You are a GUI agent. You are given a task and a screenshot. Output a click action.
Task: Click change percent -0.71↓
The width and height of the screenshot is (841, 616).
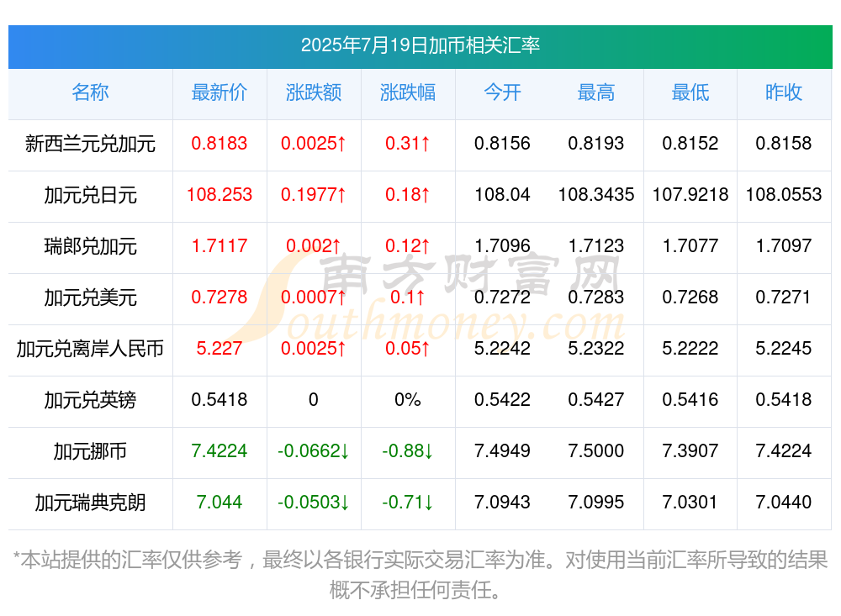(408, 503)
